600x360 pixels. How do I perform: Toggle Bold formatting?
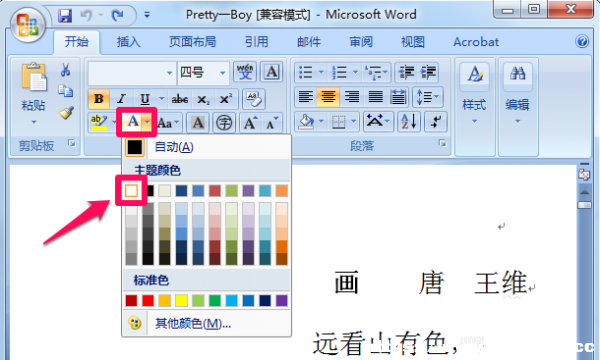pyautogui.click(x=98, y=99)
